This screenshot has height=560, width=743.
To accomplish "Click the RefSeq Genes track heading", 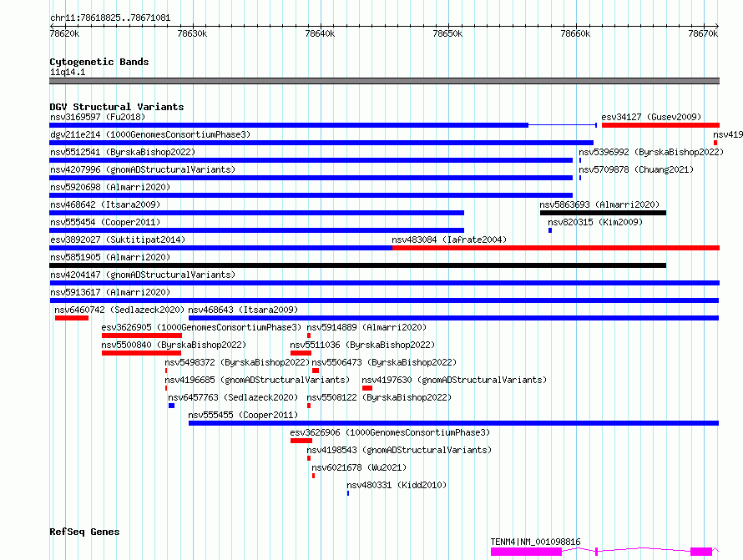I will coord(84,532).
